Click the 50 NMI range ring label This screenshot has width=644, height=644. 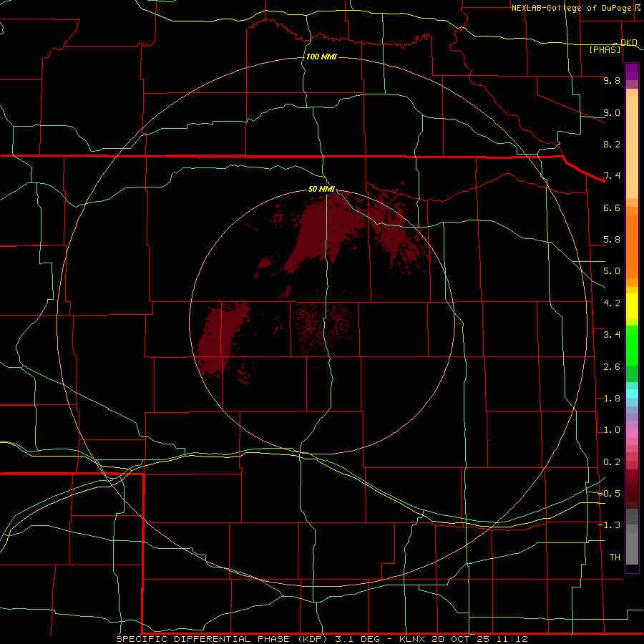(x=321, y=189)
